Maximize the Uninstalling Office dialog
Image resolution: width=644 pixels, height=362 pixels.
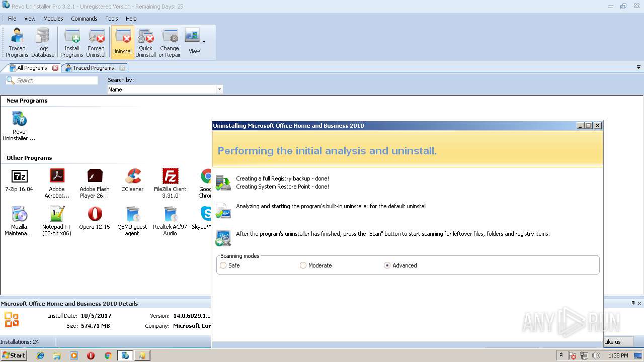588,126
